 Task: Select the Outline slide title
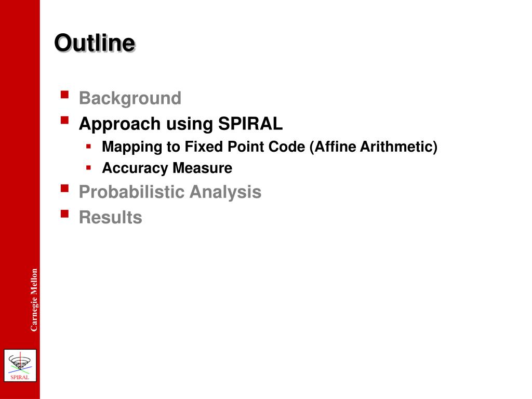[x=95, y=43]
